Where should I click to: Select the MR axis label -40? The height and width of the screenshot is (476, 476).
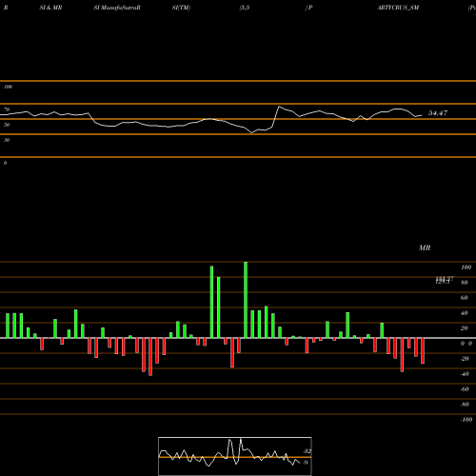click(x=465, y=374)
